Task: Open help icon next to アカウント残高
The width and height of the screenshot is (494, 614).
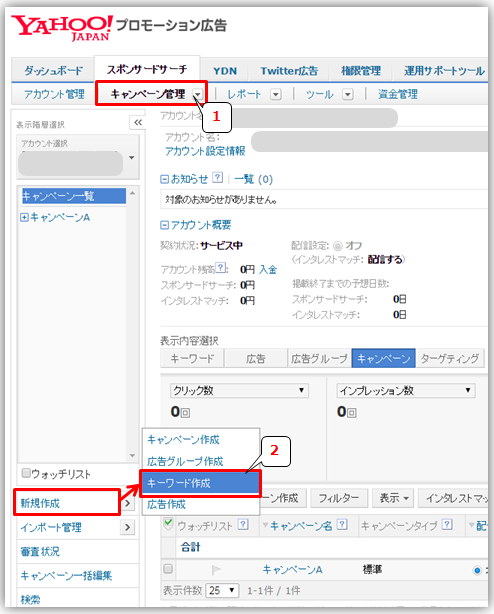Action: point(221,268)
